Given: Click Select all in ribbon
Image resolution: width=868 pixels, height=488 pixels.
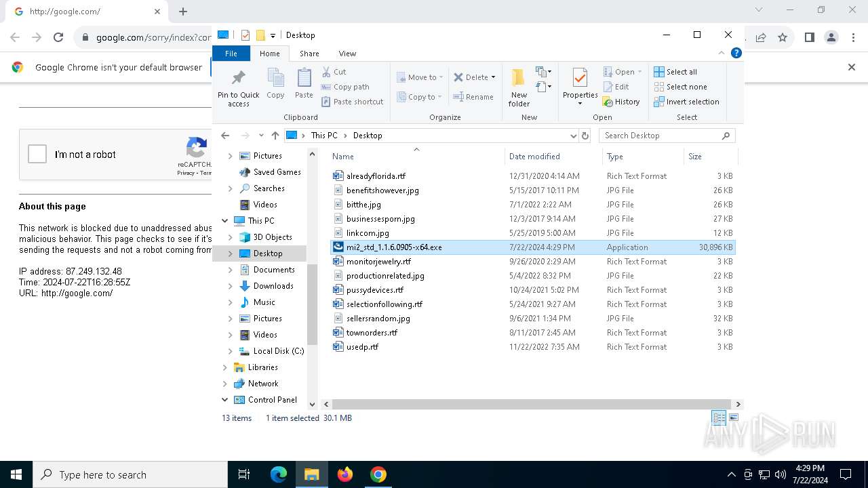Looking at the screenshot, I should tap(675, 72).
